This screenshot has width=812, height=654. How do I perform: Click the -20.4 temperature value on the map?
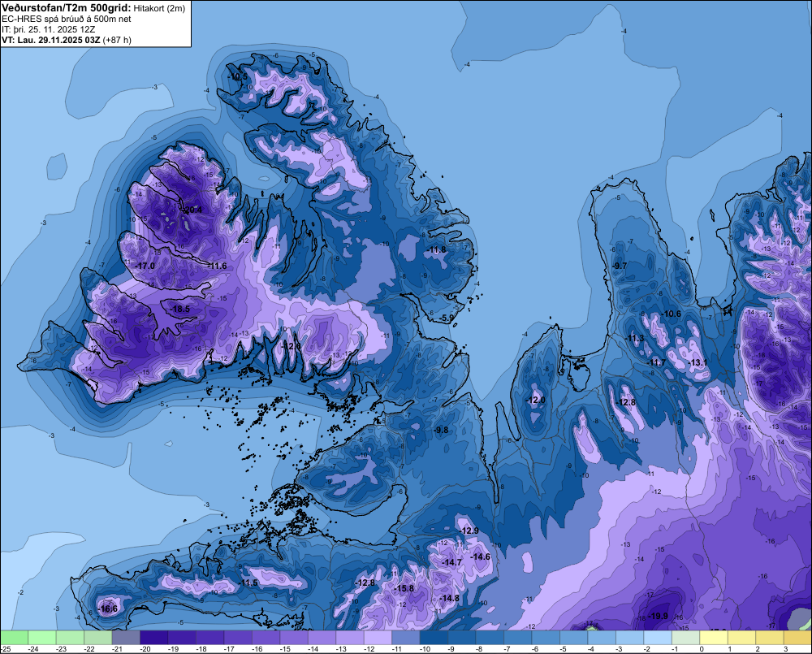coord(192,210)
